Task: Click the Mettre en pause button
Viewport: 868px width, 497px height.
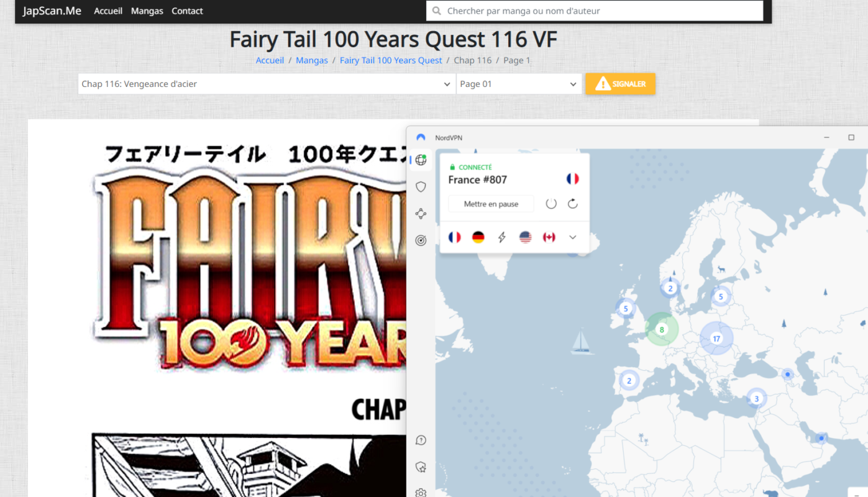Action: [491, 204]
